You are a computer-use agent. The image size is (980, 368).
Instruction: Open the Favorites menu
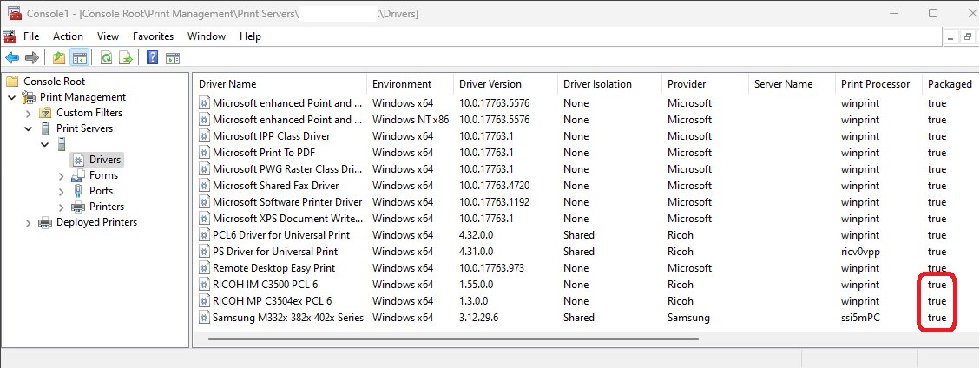pyautogui.click(x=153, y=36)
